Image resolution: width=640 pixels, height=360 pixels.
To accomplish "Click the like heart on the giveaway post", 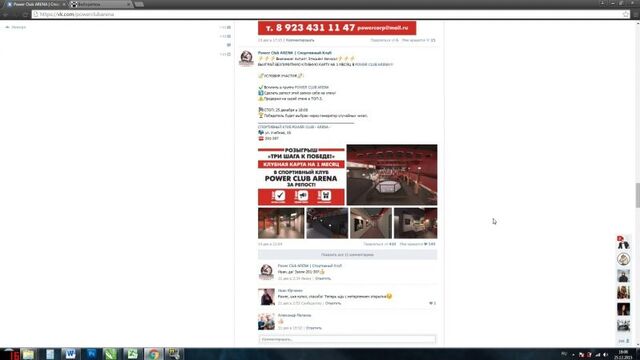I will [426, 244].
